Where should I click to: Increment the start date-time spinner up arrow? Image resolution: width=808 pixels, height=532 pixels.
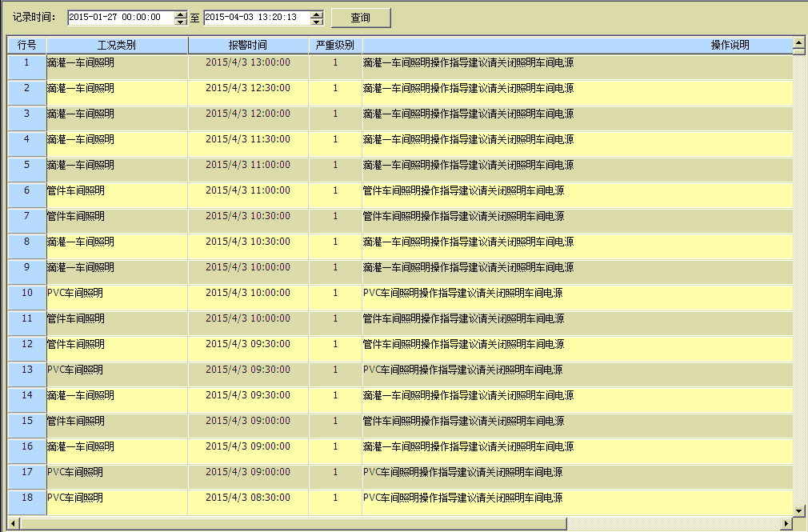[x=181, y=14]
